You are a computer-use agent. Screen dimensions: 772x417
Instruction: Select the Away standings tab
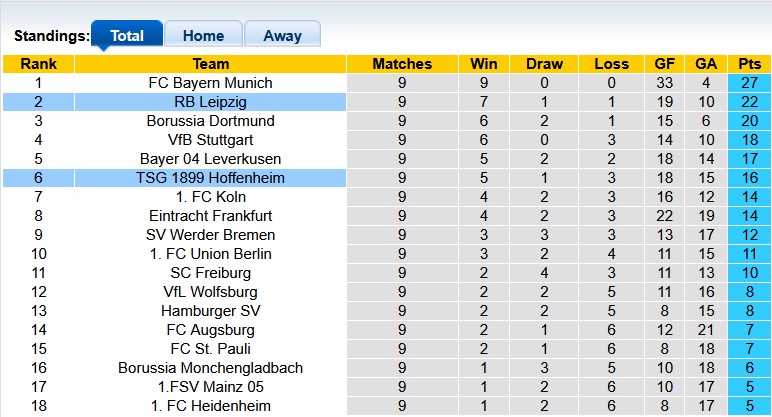point(282,35)
